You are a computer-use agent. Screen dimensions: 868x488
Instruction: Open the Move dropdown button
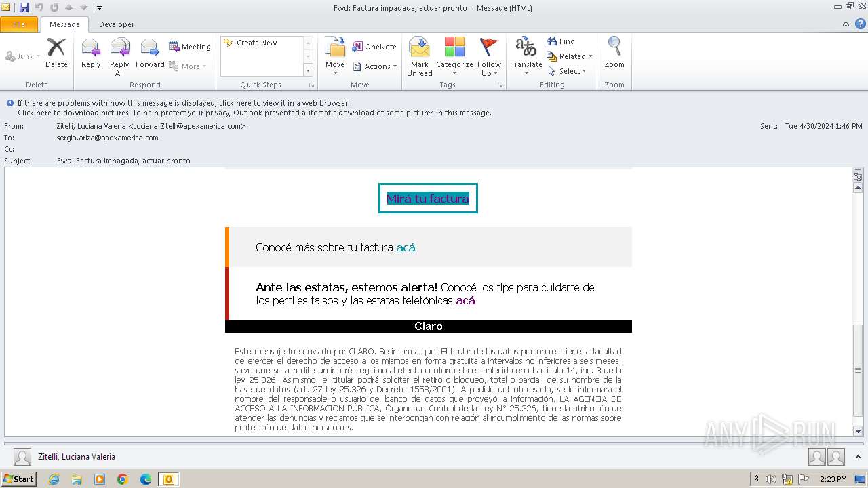pyautogui.click(x=335, y=57)
